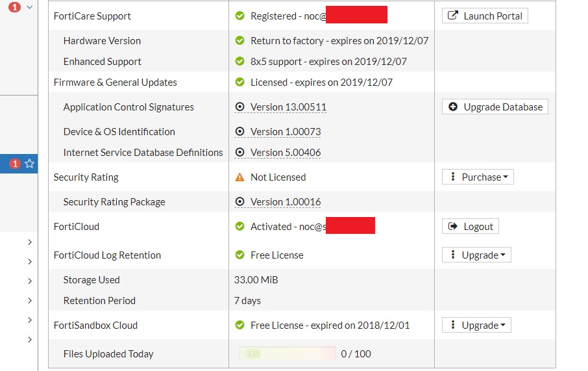Open the FortiCloud Log Retention Upgrade dropdown
Screen dimensions: 588x371
(476, 255)
